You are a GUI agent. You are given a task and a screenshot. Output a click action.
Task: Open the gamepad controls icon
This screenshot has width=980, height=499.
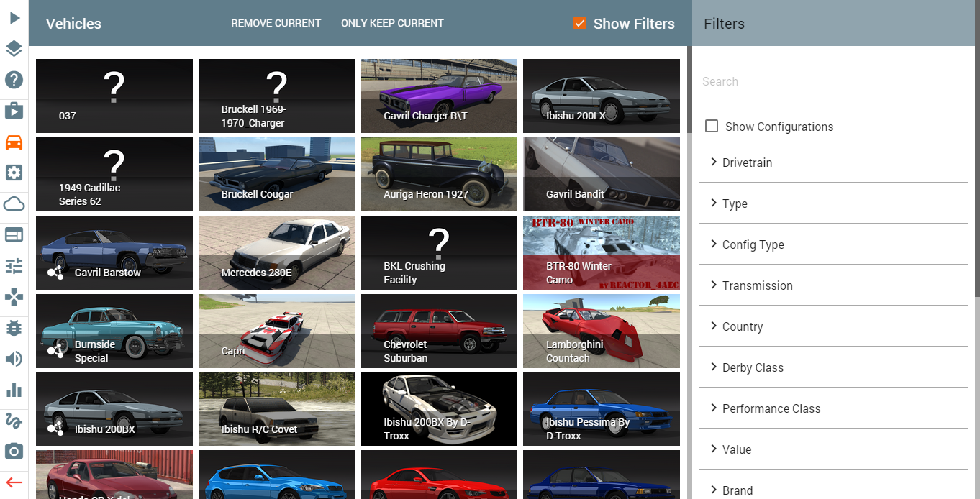pyautogui.click(x=14, y=297)
